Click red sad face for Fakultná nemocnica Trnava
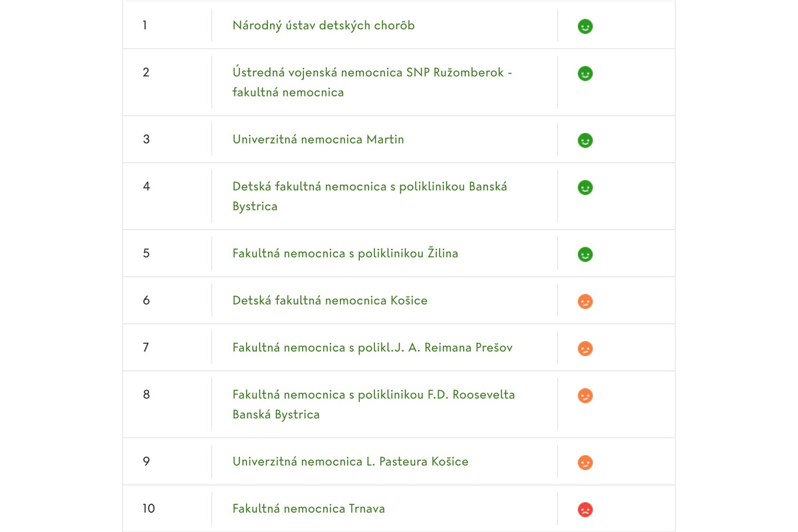The width and height of the screenshot is (798, 532). click(585, 510)
